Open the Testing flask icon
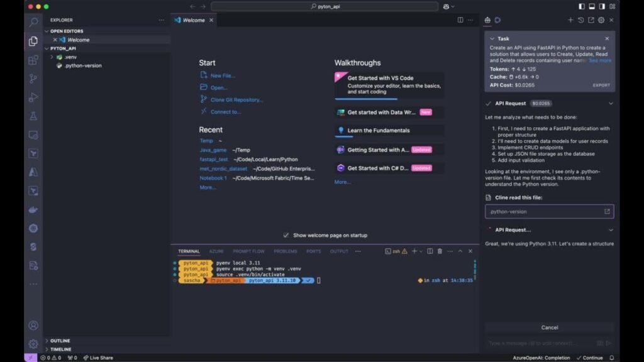The image size is (644, 362). (33, 116)
